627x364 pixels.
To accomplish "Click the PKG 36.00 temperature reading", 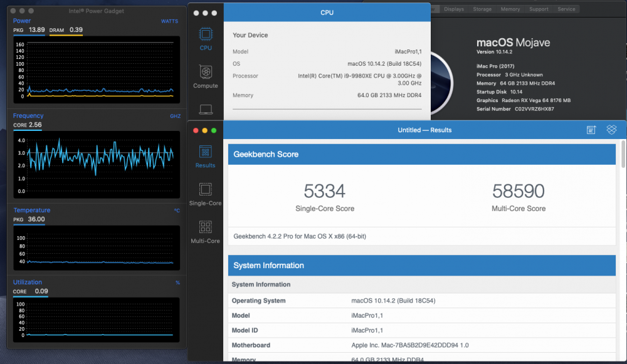I will [x=29, y=219].
